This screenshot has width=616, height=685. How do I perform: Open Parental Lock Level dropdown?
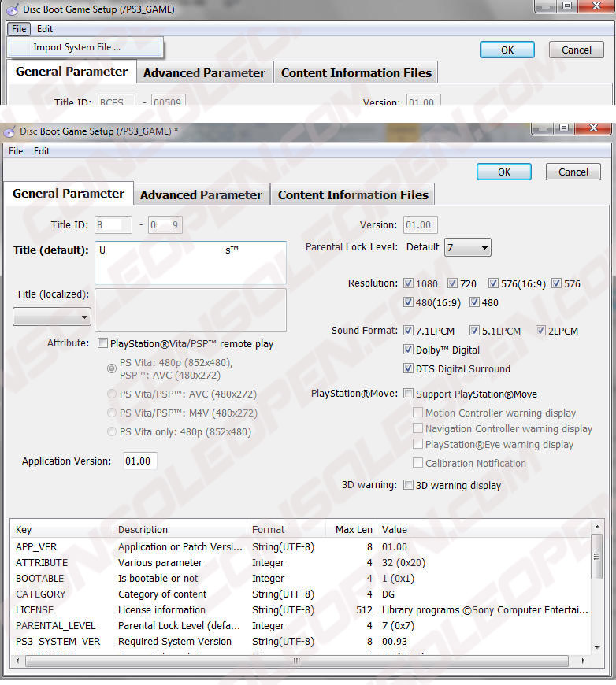pyautogui.click(x=467, y=247)
